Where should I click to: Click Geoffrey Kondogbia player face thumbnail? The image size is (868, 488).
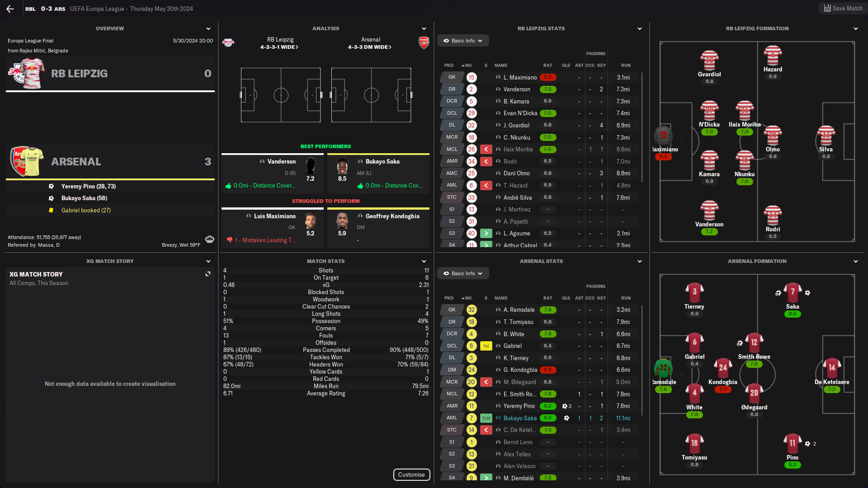point(342,221)
